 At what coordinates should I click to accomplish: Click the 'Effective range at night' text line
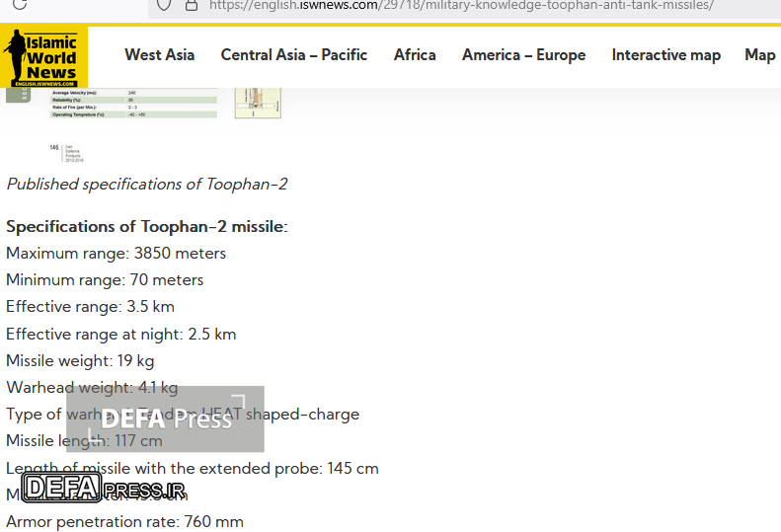click(x=120, y=334)
